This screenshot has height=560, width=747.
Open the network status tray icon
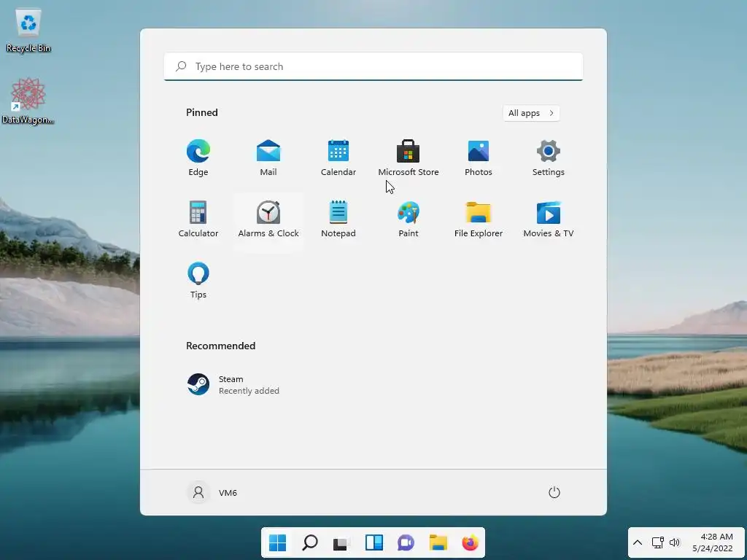[658, 542]
